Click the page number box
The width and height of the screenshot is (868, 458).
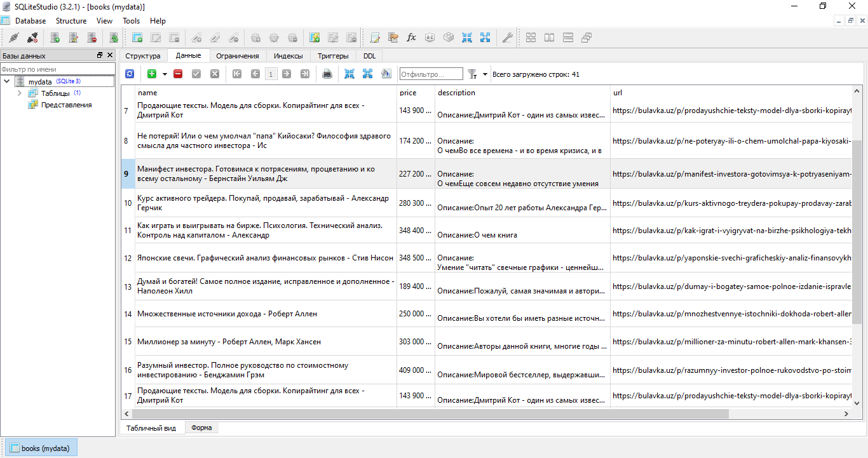[271, 74]
